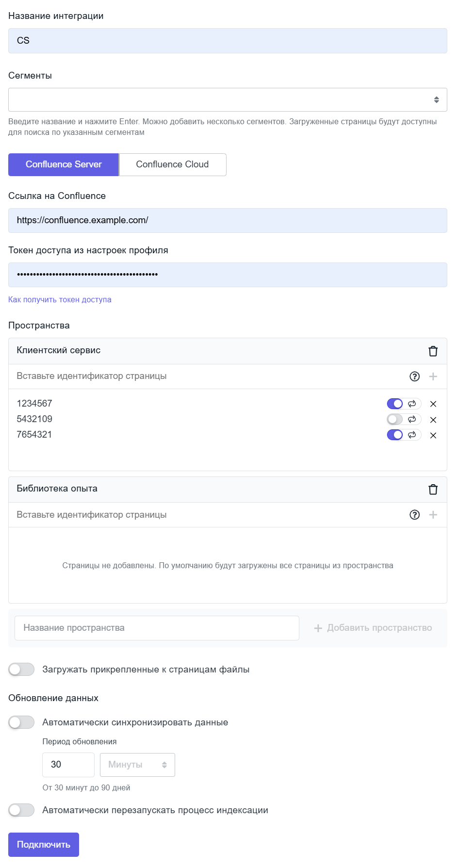Click plus icon to add page to Клиентский сервис
This screenshot has height=868, width=457.
[433, 377]
